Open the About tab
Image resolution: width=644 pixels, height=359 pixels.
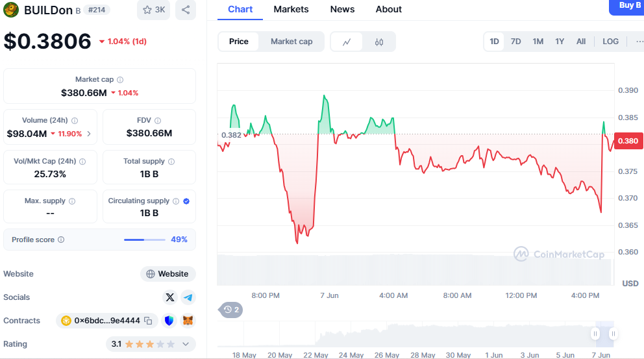coord(388,9)
